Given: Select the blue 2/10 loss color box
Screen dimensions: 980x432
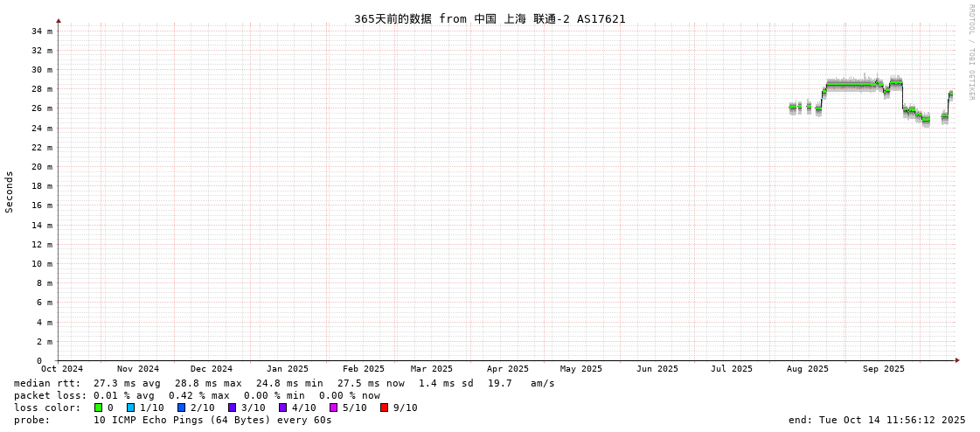Looking at the screenshot, I should 181,408.
